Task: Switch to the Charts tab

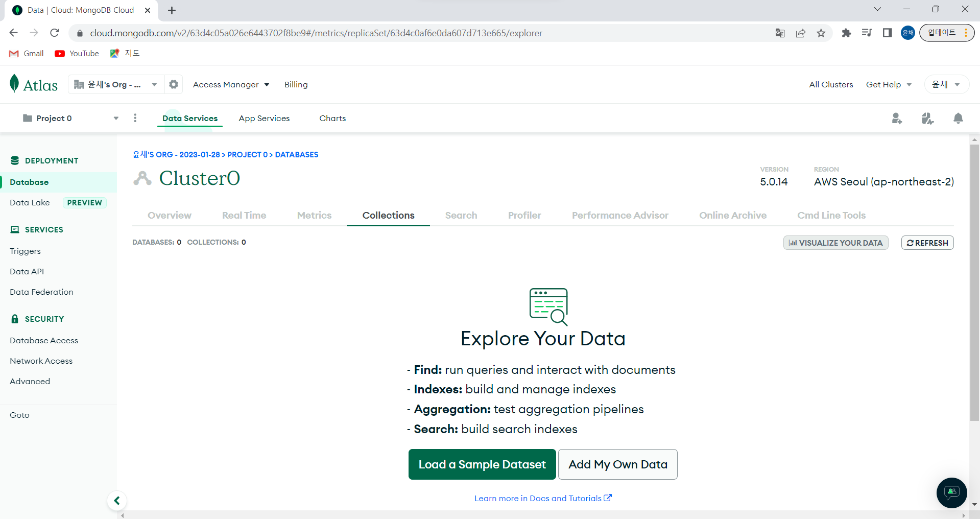Action: [x=332, y=119]
